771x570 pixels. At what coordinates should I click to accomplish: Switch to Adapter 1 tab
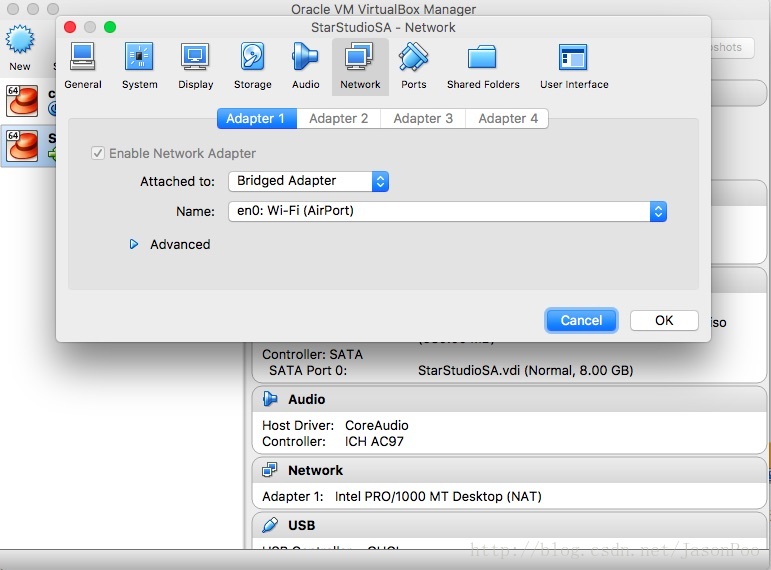257,119
